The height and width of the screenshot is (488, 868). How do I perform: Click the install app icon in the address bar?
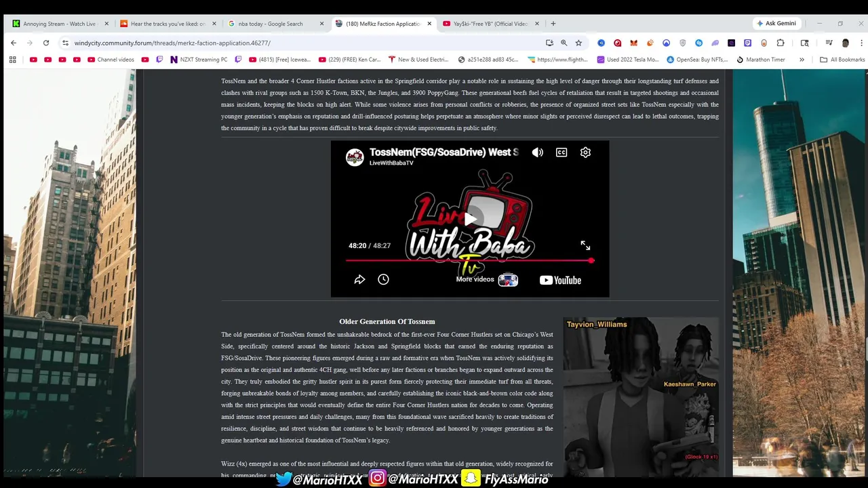pyautogui.click(x=549, y=43)
